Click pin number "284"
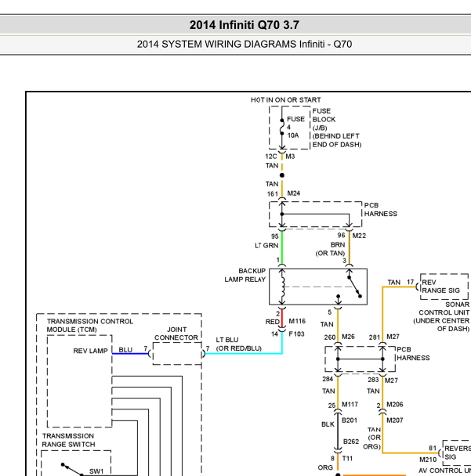Screen dimensions: 471x476 pos(328,379)
